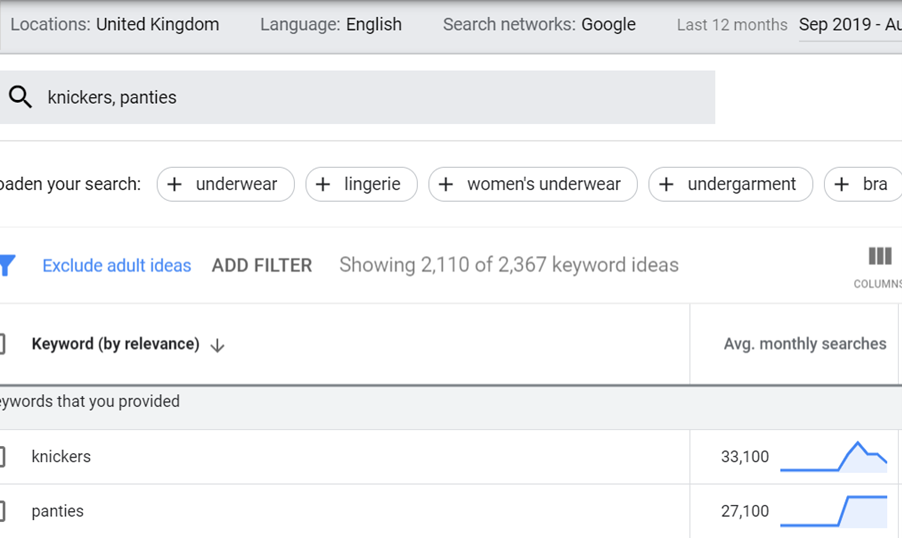902x538 pixels.
Task: Tick the knickers row checkbox
Action: pyautogui.click(x=2, y=456)
